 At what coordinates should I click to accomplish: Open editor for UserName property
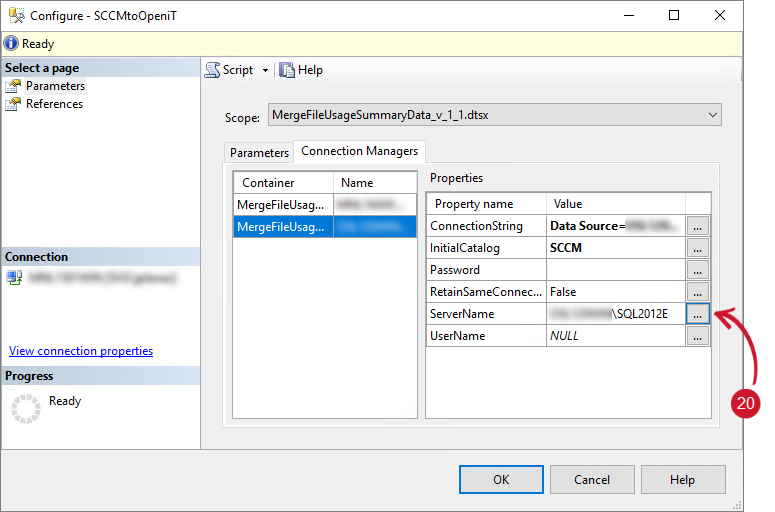[x=697, y=336]
